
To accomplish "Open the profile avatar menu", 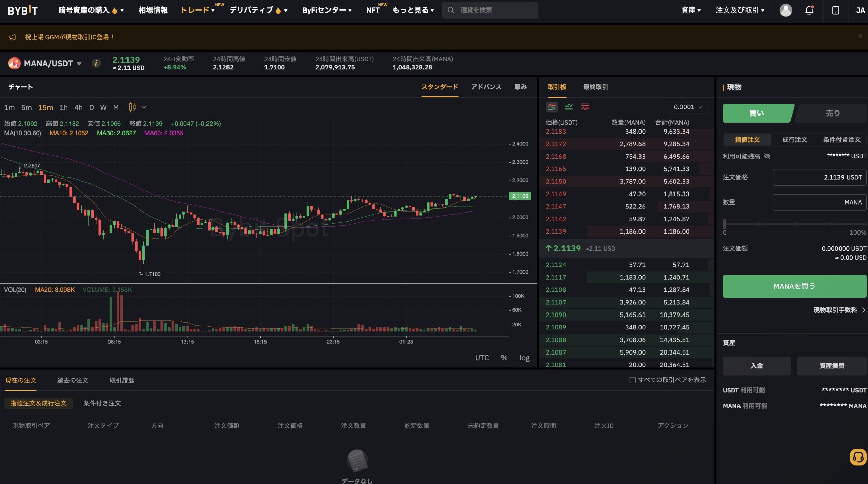I will click(x=786, y=10).
